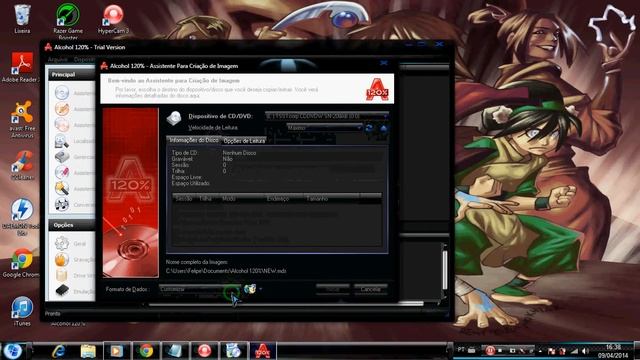Open the disc erase wizard eraser icon
Image resolution: width=640 pixels, height=360 pixels.
point(62,173)
